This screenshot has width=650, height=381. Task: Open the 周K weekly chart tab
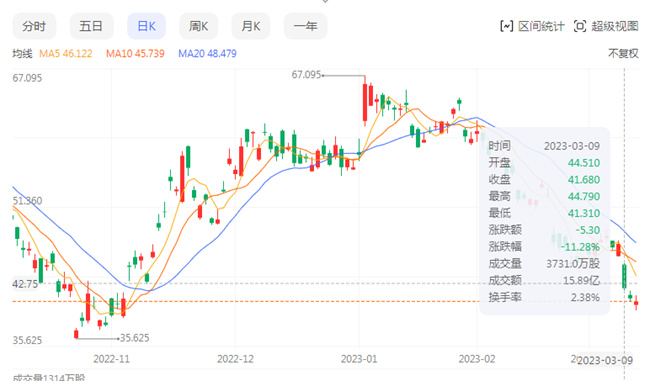click(x=199, y=26)
